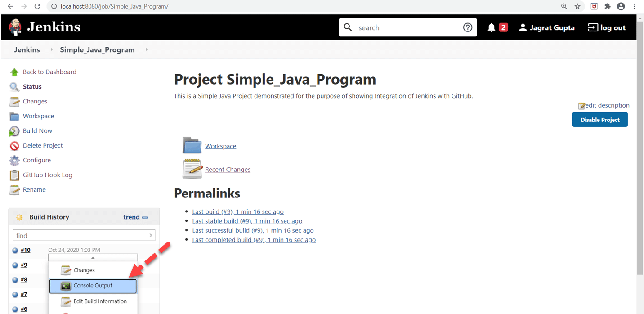This screenshot has width=644, height=314.
Task: Click the blue status ball for build #8
Action: pos(15,280)
